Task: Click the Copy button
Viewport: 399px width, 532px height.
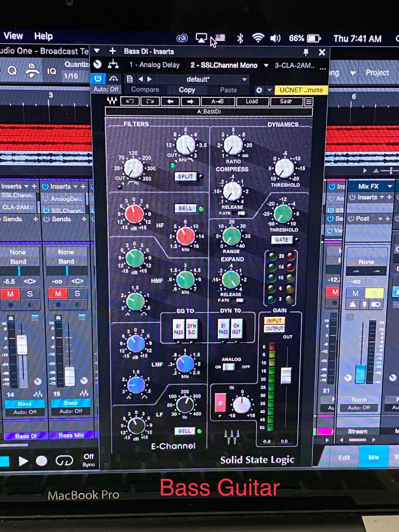Action: pyautogui.click(x=187, y=90)
